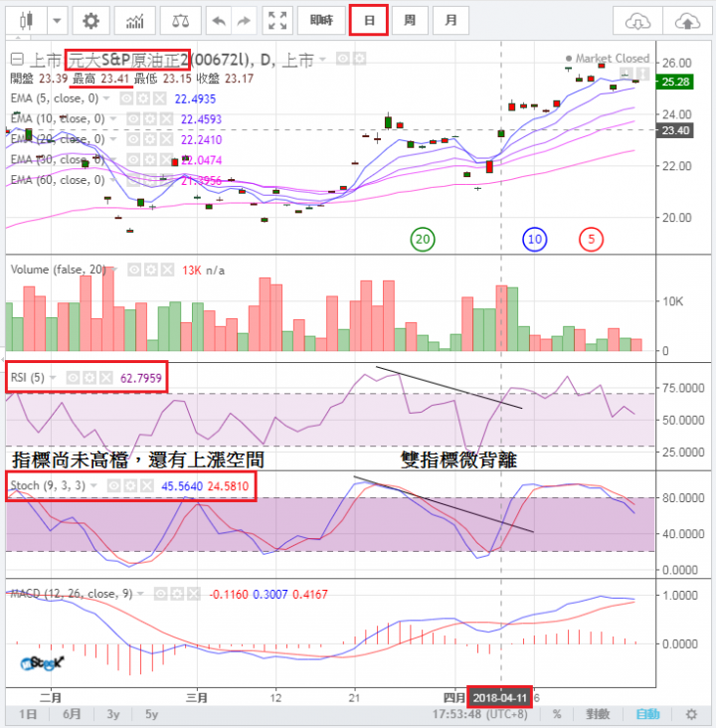Open bottom-right chart properties gear
This screenshot has width=716, height=728.
(x=691, y=714)
